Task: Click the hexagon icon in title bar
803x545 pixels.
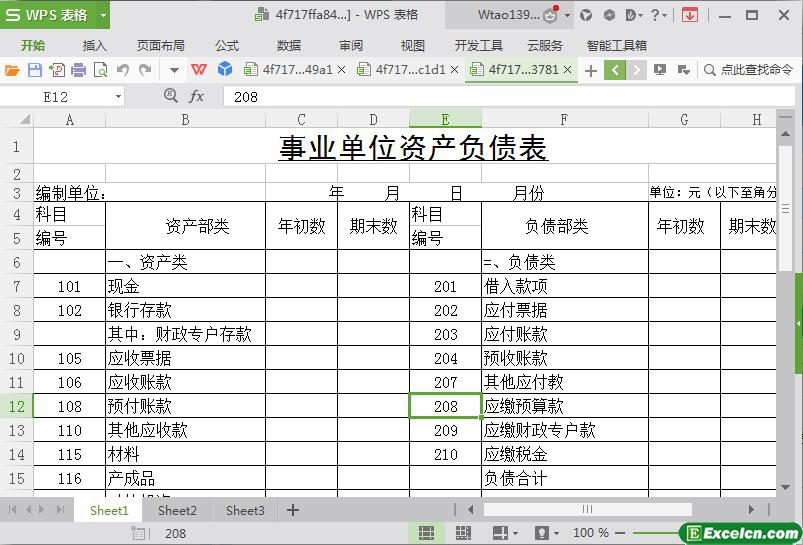Action: coord(609,15)
